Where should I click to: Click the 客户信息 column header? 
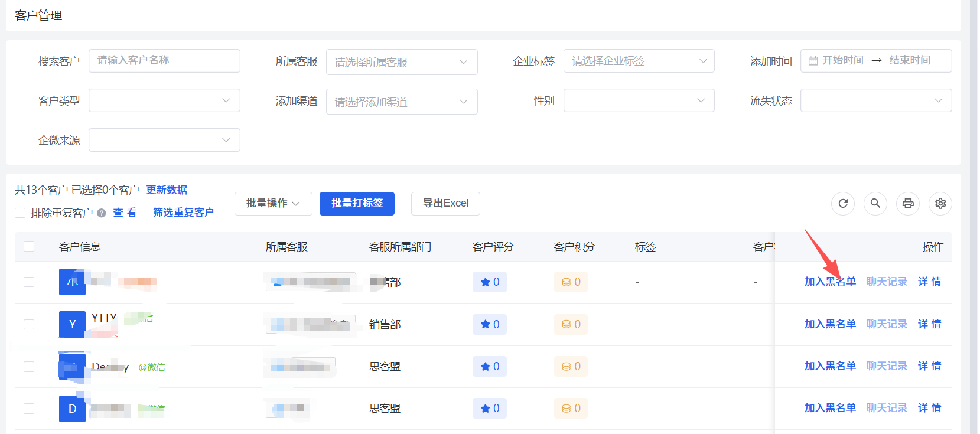pyautogui.click(x=80, y=247)
